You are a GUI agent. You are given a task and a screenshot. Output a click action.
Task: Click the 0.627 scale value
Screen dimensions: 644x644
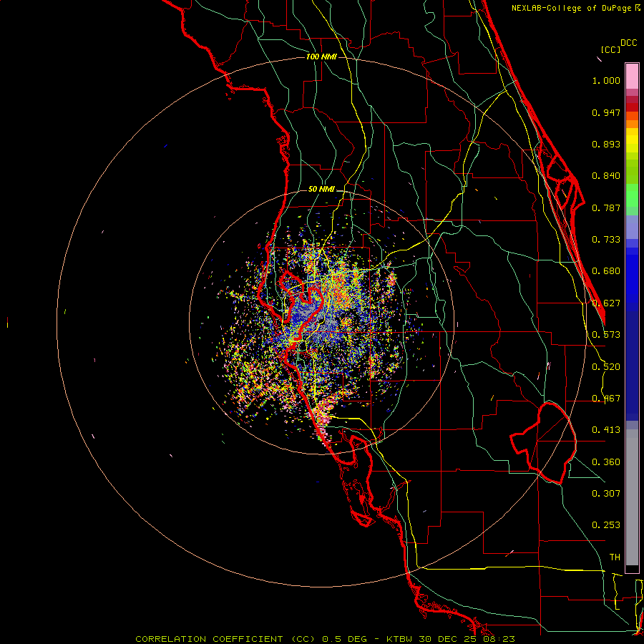pos(606,303)
